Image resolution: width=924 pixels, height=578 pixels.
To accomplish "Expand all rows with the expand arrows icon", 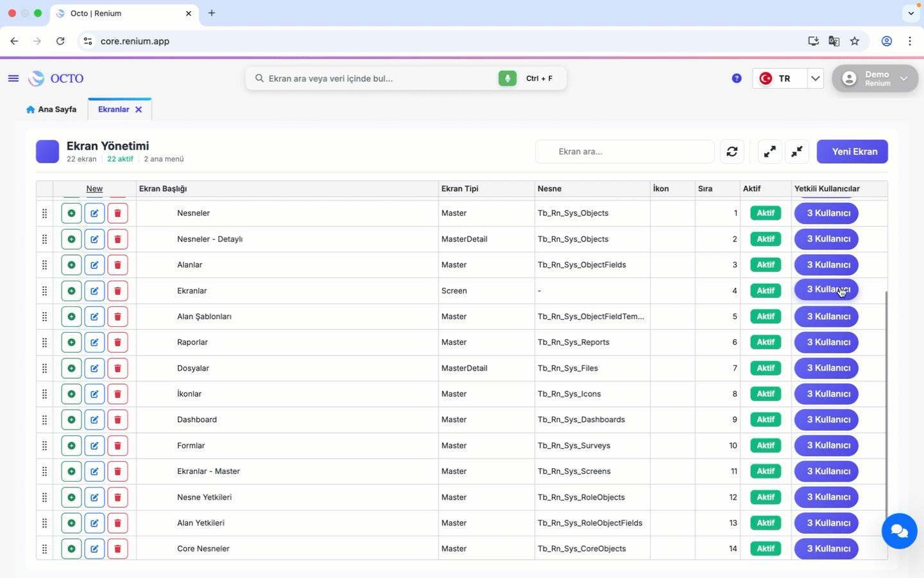I will [769, 152].
